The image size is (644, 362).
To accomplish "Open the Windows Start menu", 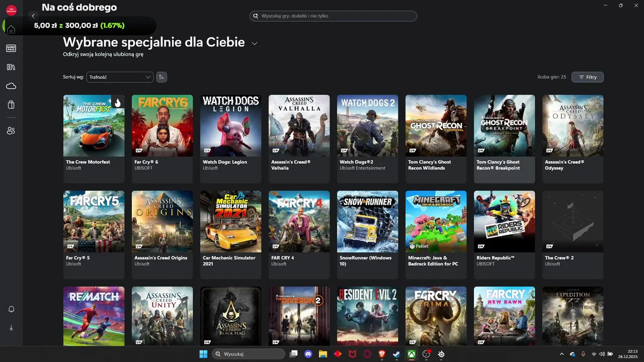I will pyautogui.click(x=203, y=354).
